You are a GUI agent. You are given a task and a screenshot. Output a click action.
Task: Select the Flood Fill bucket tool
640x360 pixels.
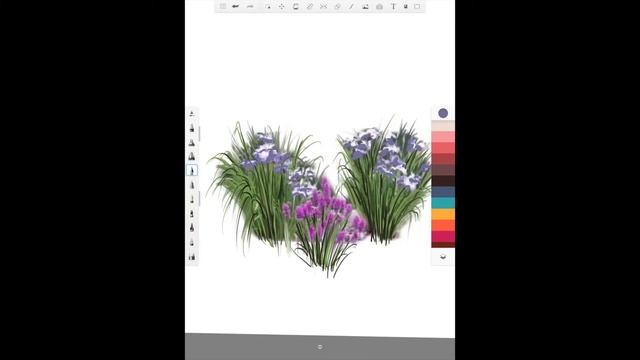point(296,7)
